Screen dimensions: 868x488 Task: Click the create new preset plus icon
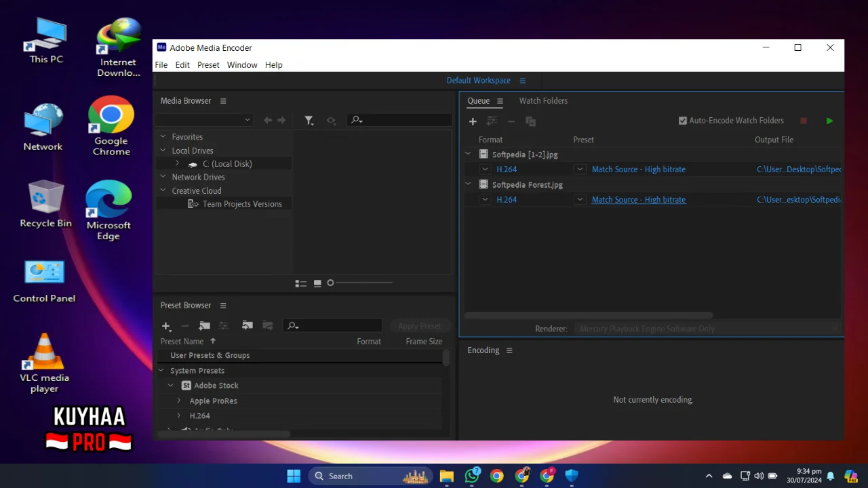166,326
